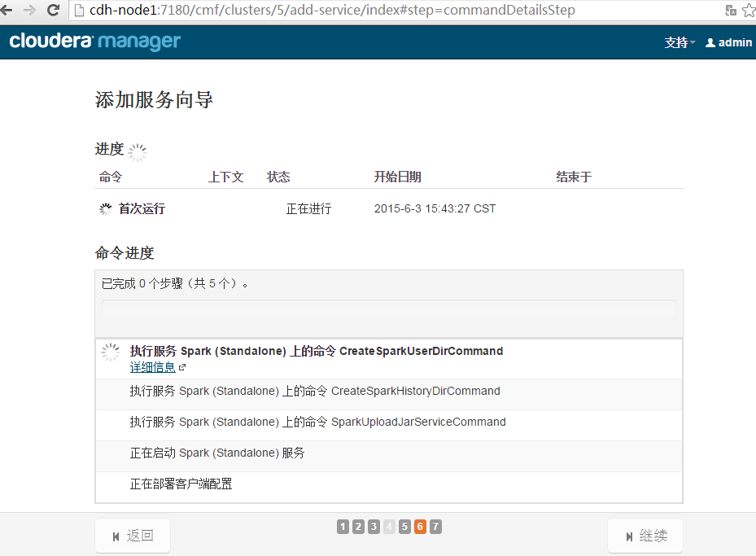Bookmark this page with the star icon
Screen dimensions: 756x556
(749, 10)
